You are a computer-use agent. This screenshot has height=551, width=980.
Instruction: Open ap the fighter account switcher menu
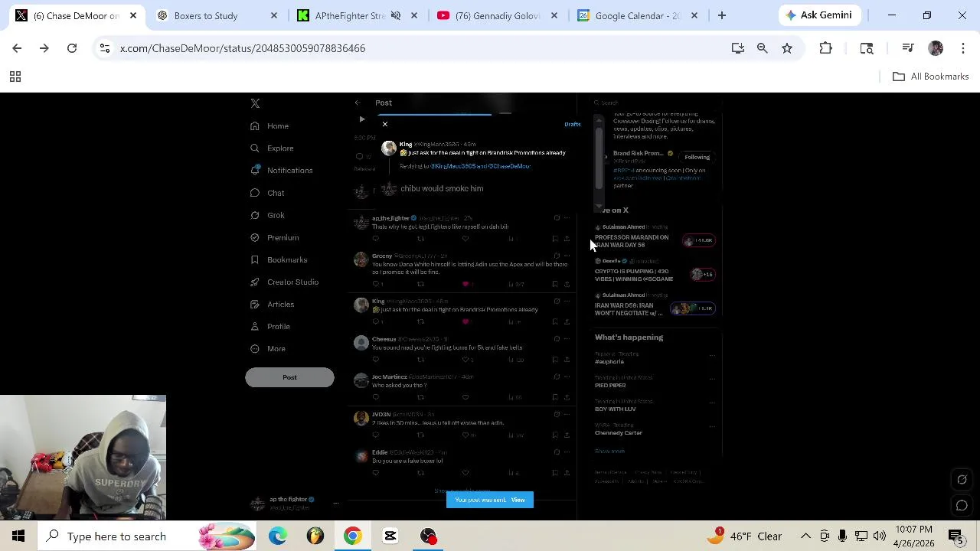point(294,503)
